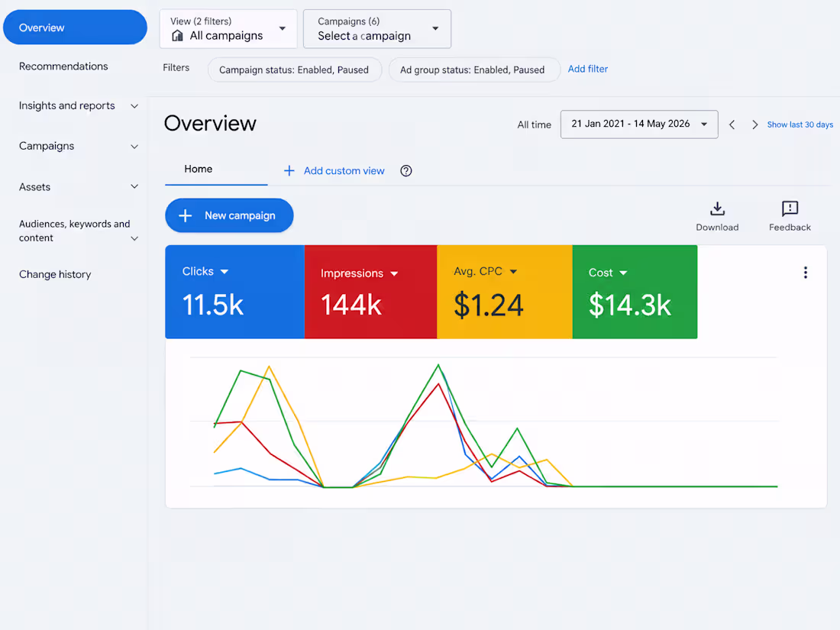The image size is (840, 630).
Task: Open the three-dot more options menu
Action: pos(805,273)
